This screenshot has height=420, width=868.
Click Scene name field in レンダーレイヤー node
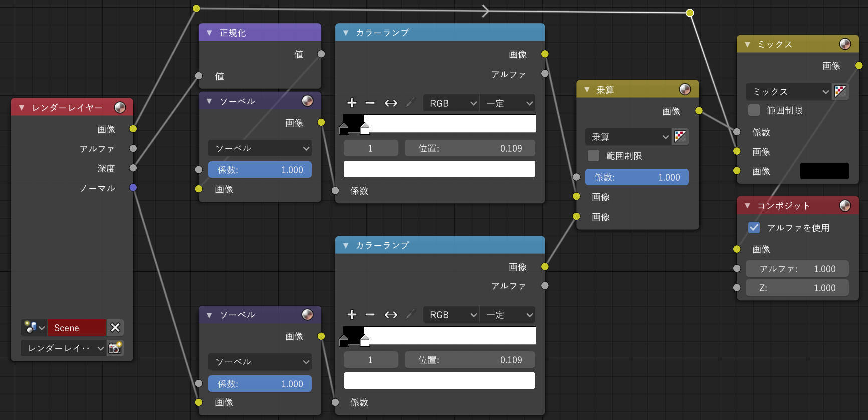tap(77, 328)
